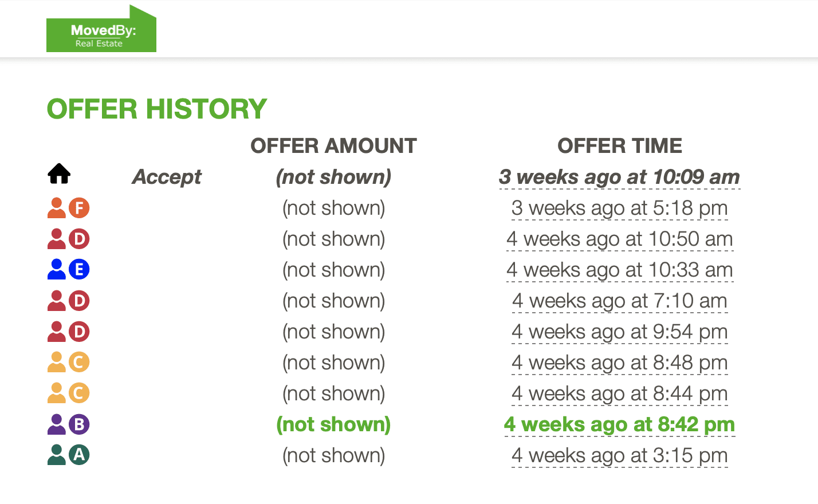Click the italic Accept label

tap(167, 177)
